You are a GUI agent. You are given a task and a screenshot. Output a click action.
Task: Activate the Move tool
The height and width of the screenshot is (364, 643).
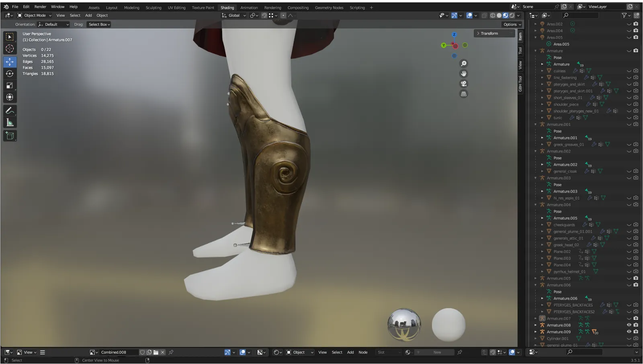(x=10, y=62)
